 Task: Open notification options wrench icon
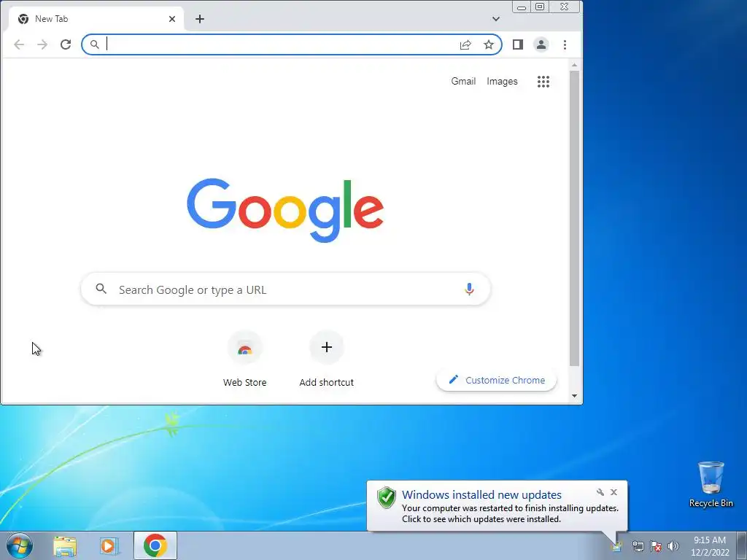click(600, 492)
